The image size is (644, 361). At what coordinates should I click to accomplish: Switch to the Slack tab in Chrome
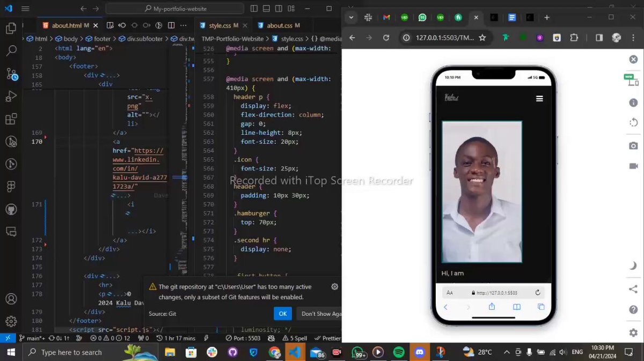click(x=368, y=17)
